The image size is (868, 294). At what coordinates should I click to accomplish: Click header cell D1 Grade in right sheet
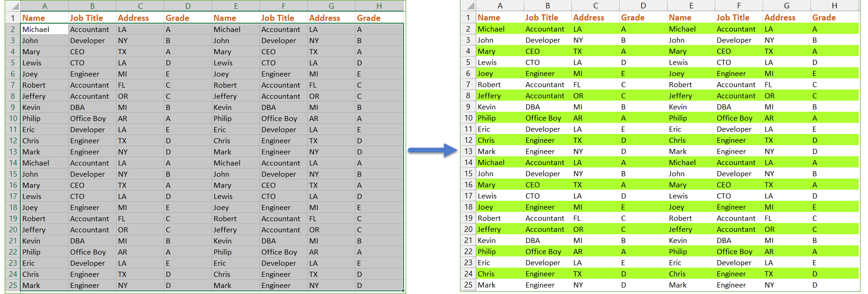click(643, 17)
